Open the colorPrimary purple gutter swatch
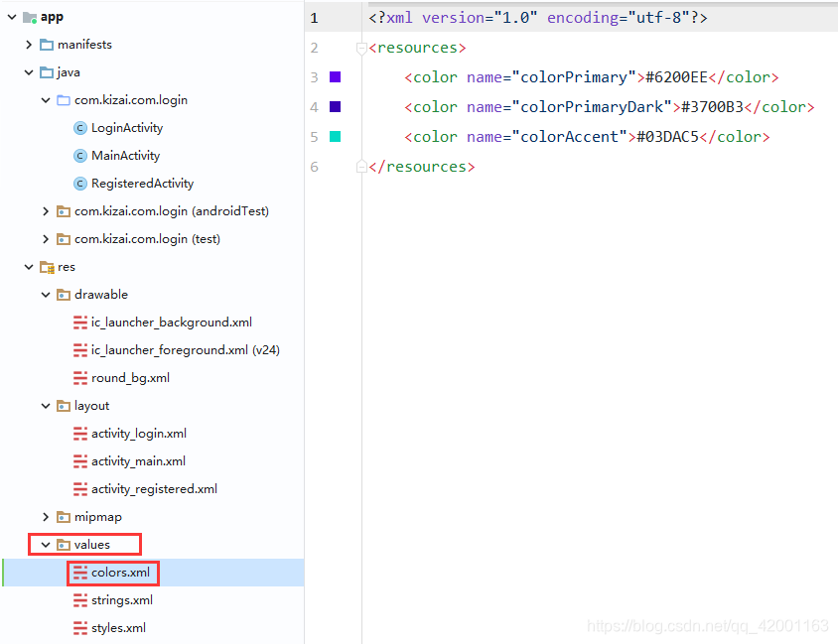 coord(335,76)
